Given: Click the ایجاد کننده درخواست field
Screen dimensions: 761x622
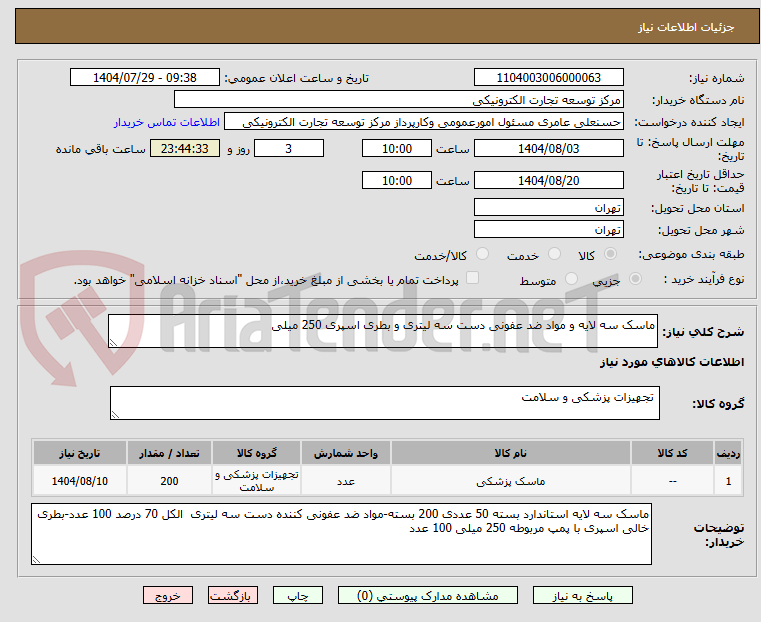Looking at the screenshot, I should pos(423,122).
